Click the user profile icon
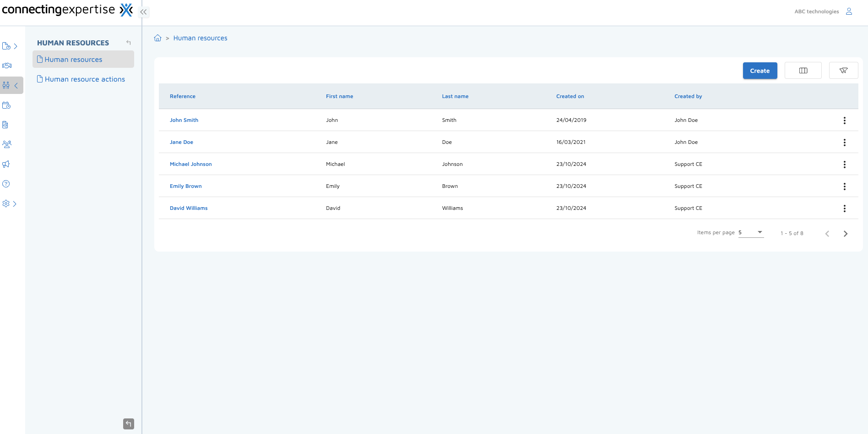The height and width of the screenshot is (434, 868). (849, 11)
